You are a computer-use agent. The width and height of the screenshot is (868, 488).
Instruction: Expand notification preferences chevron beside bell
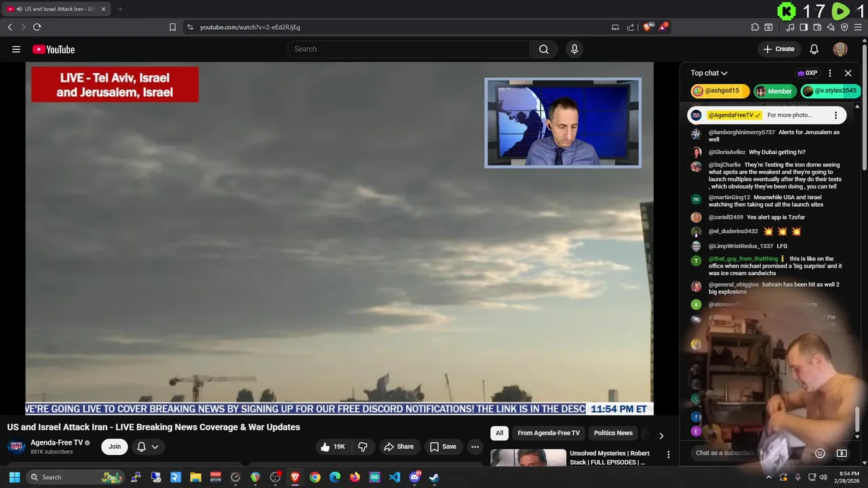point(155,447)
